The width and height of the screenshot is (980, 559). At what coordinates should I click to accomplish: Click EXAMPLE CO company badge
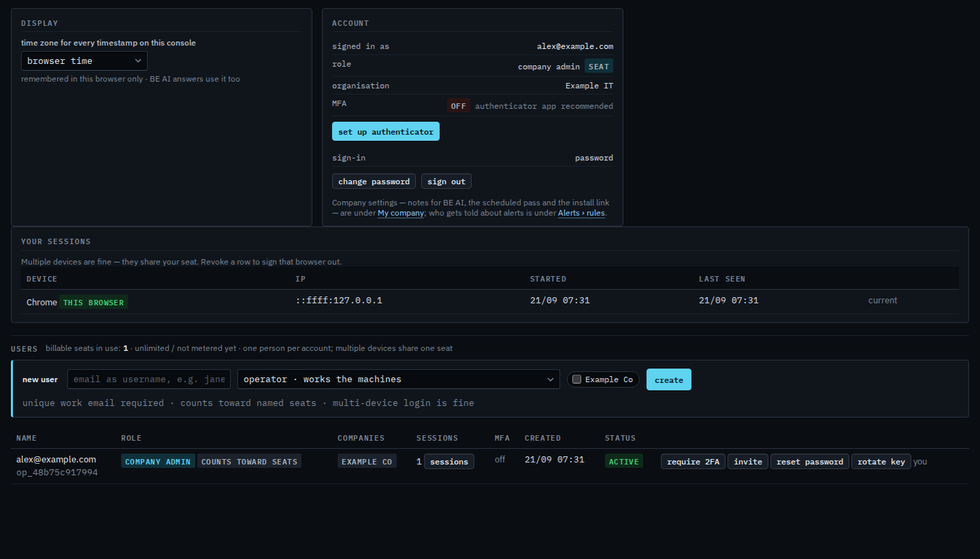pos(367,462)
